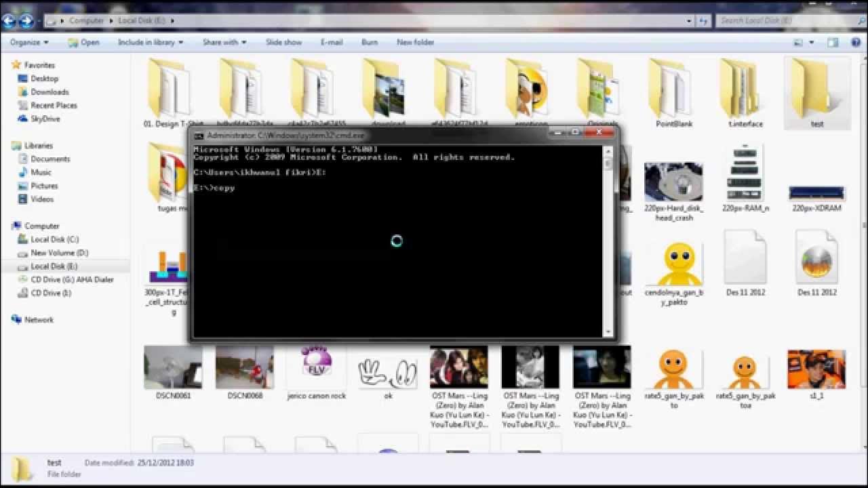Screen dimensions: 868x488
Task: Select Network in the navigation pane
Action: 39,320
